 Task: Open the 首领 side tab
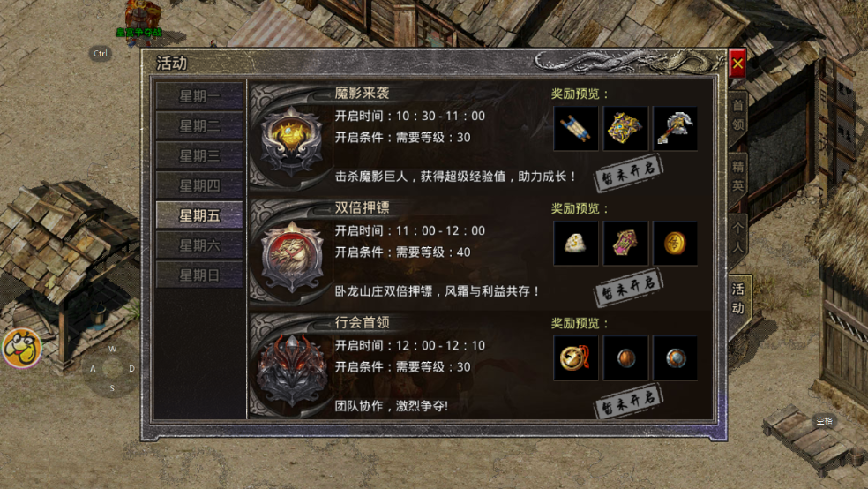click(738, 116)
